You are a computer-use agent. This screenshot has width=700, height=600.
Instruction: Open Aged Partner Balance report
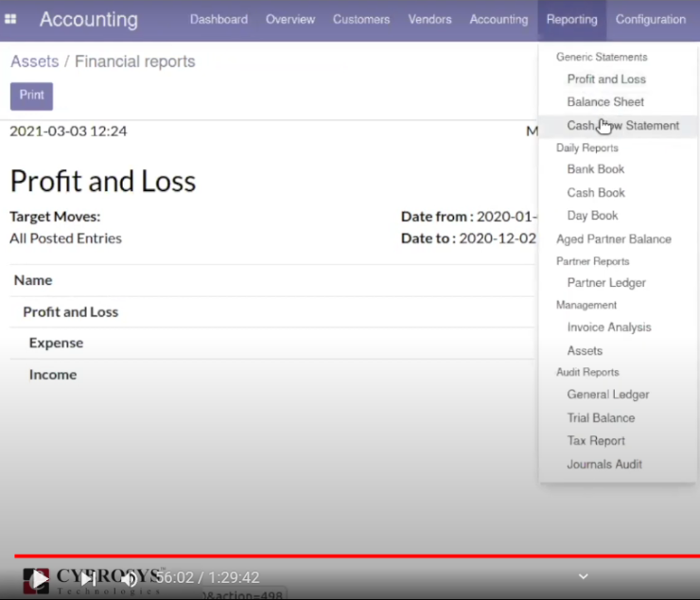point(613,239)
